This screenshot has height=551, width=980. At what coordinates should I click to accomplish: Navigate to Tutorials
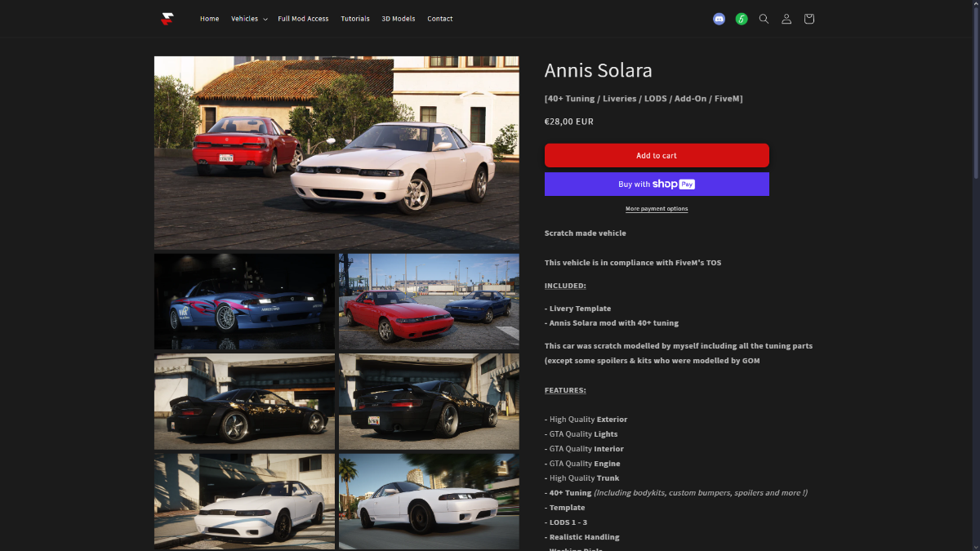pos(355,19)
